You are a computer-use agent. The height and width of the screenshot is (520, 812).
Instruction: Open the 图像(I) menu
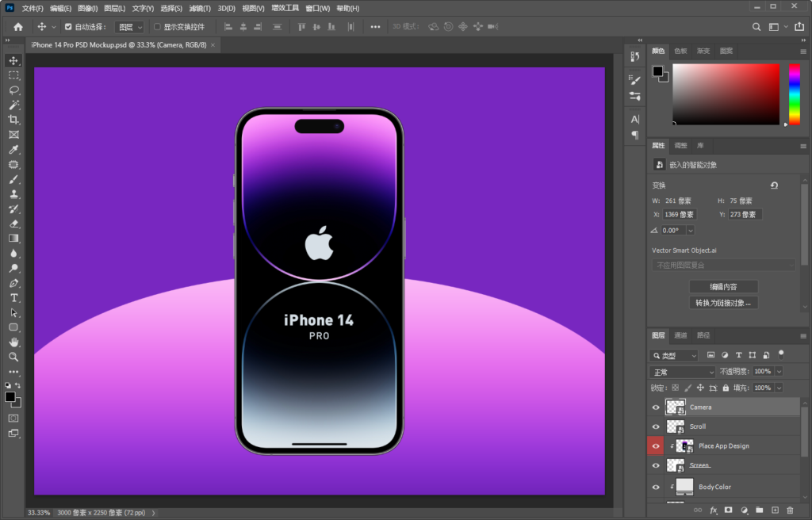coord(87,8)
